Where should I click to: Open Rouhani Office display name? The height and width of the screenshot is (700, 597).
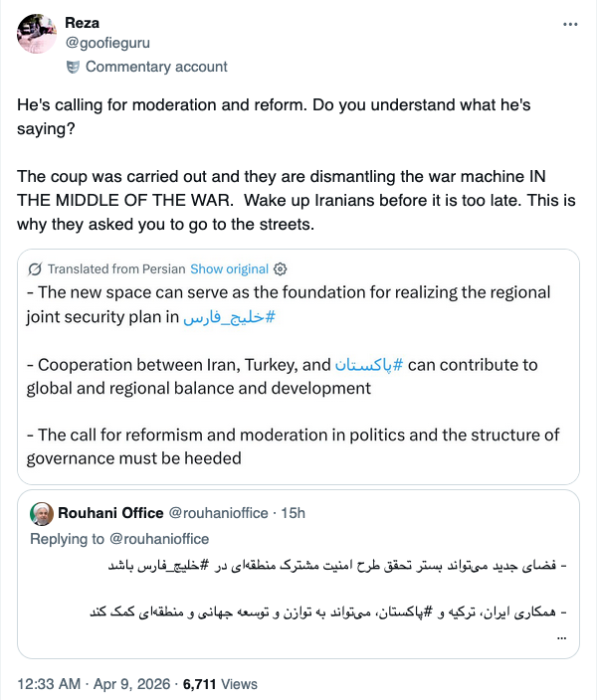110,513
